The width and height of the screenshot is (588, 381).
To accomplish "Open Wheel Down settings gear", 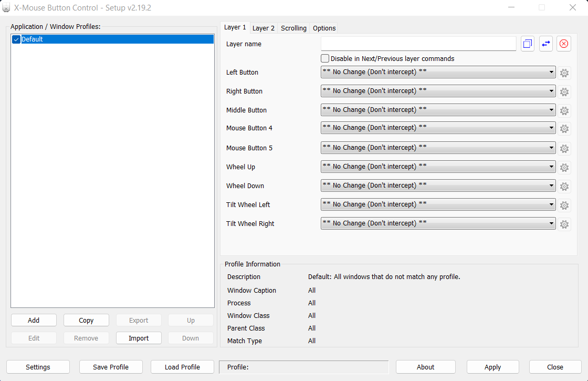I will coord(564,187).
